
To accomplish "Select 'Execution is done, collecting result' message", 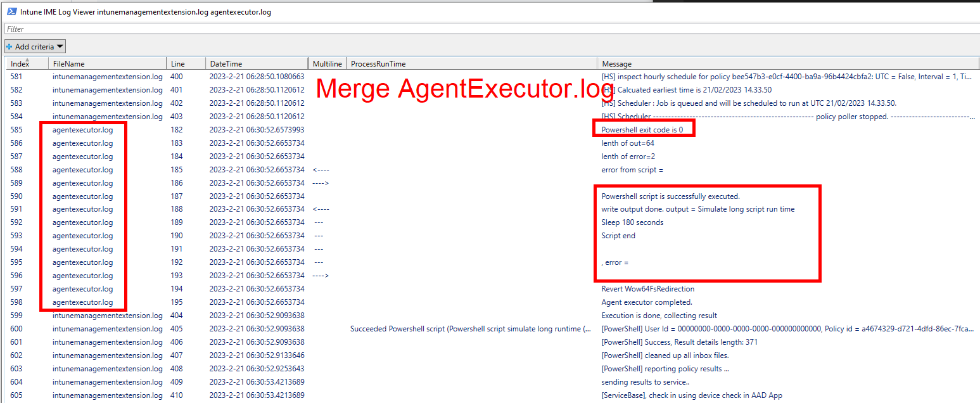I will (x=659, y=316).
